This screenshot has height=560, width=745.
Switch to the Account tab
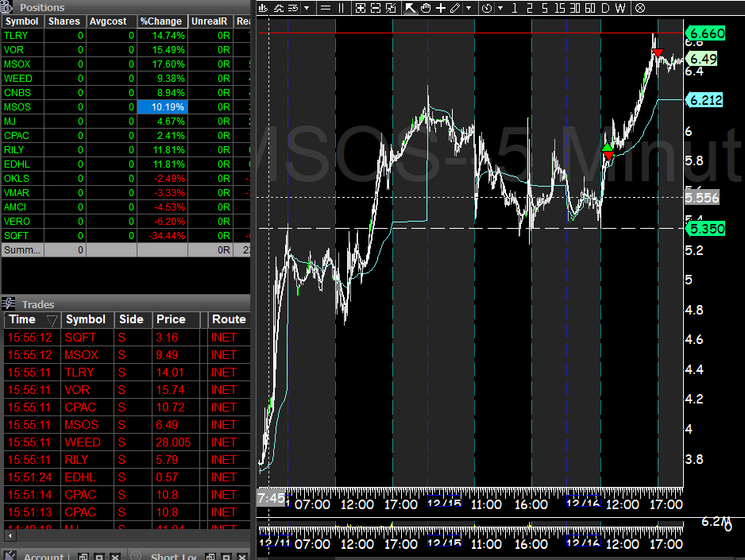point(44,555)
